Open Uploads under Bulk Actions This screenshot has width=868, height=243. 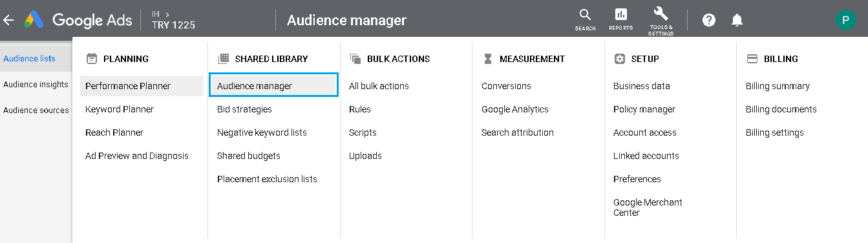point(365,156)
